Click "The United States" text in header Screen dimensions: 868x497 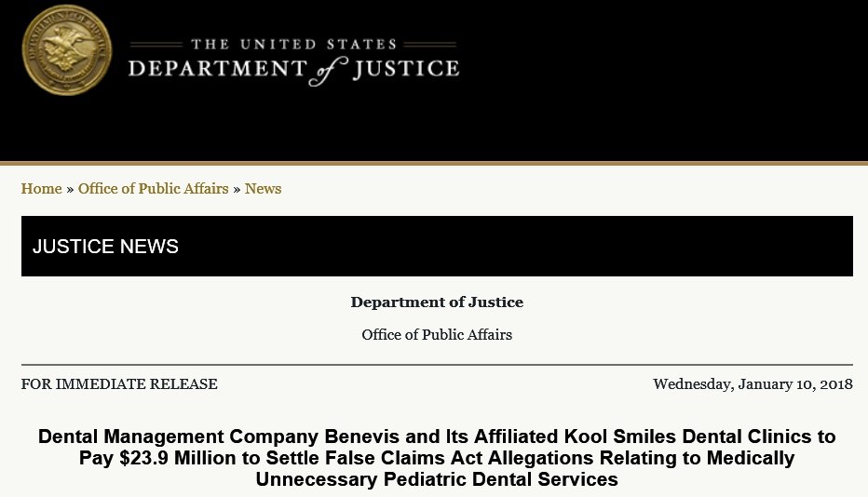pos(294,45)
